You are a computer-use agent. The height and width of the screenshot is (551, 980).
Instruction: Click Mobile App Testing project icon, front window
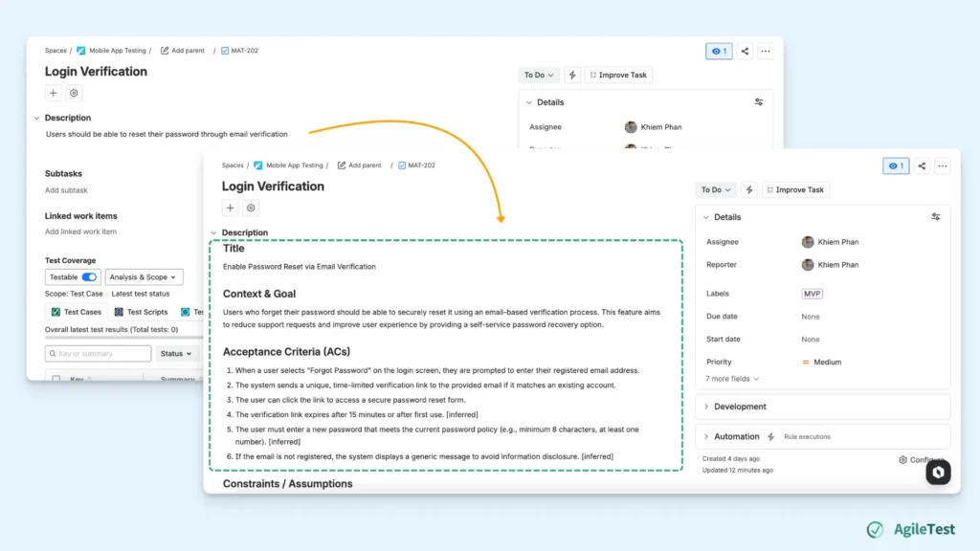258,165
